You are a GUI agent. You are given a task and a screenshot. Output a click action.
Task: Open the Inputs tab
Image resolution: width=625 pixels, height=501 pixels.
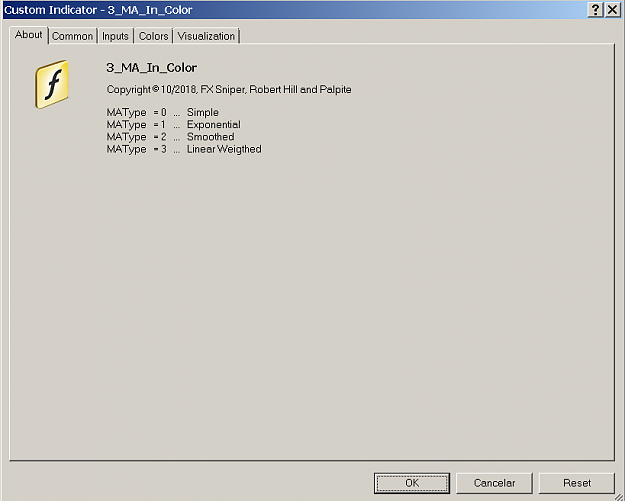(x=115, y=36)
